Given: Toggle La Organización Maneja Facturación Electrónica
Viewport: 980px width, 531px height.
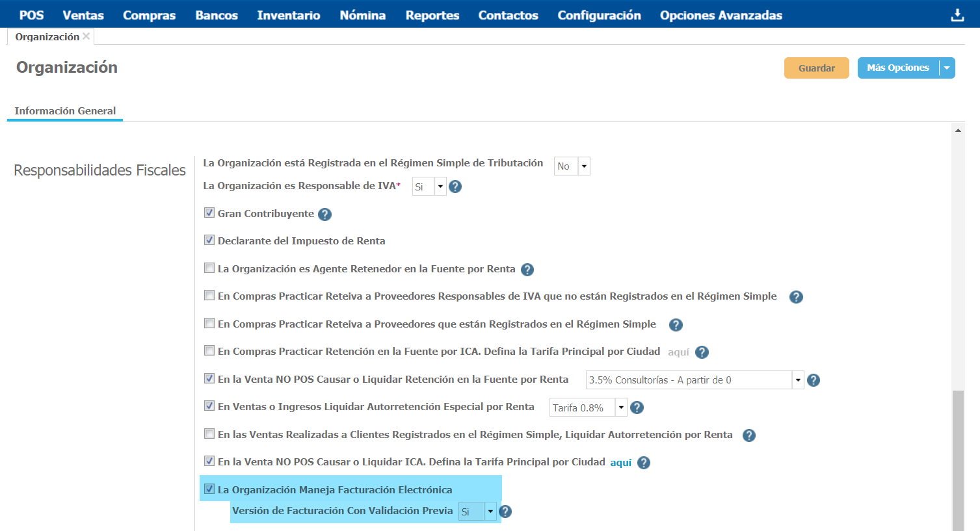Looking at the screenshot, I should (209, 489).
